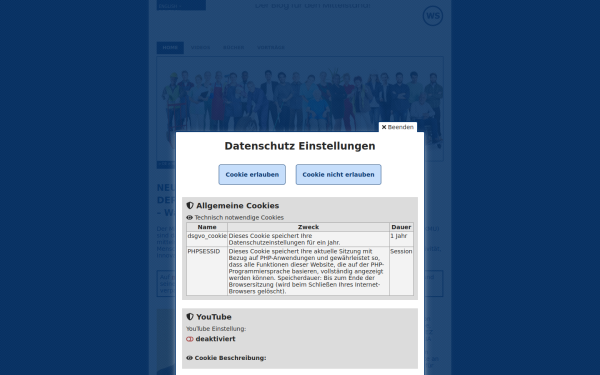Click 'Technisch notwendige Cookies' label
The image size is (600, 375).
pyautogui.click(x=239, y=217)
